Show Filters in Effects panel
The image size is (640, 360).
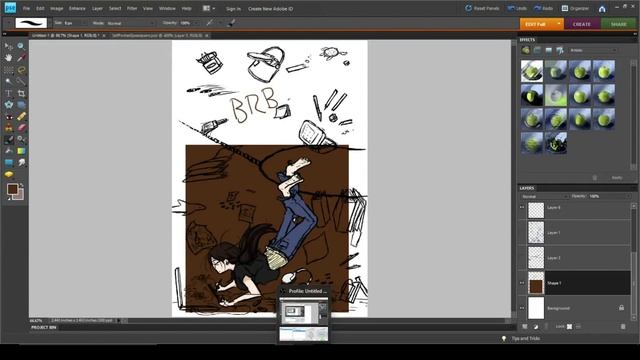pyautogui.click(x=526, y=50)
